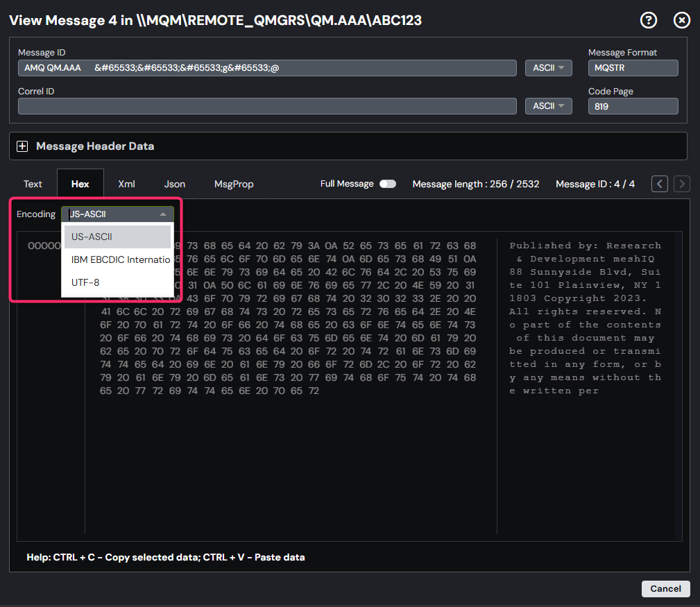
Task: Toggle the Full Message switch
Action: point(387,184)
